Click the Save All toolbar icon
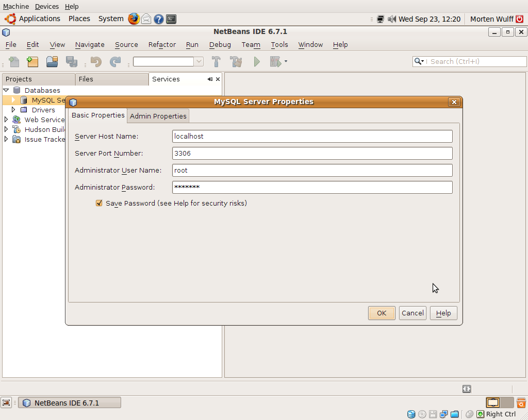This screenshot has height=420, width=528. coord(71,62)
